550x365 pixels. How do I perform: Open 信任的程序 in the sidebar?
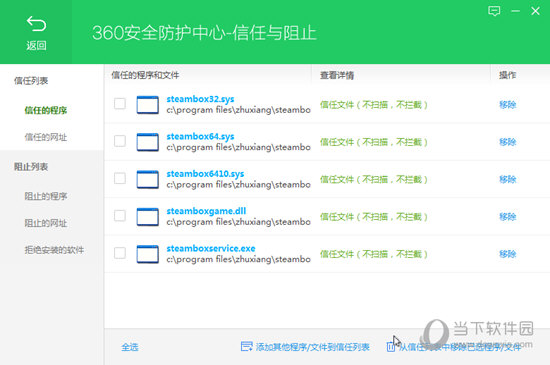(x=46, y=110)
